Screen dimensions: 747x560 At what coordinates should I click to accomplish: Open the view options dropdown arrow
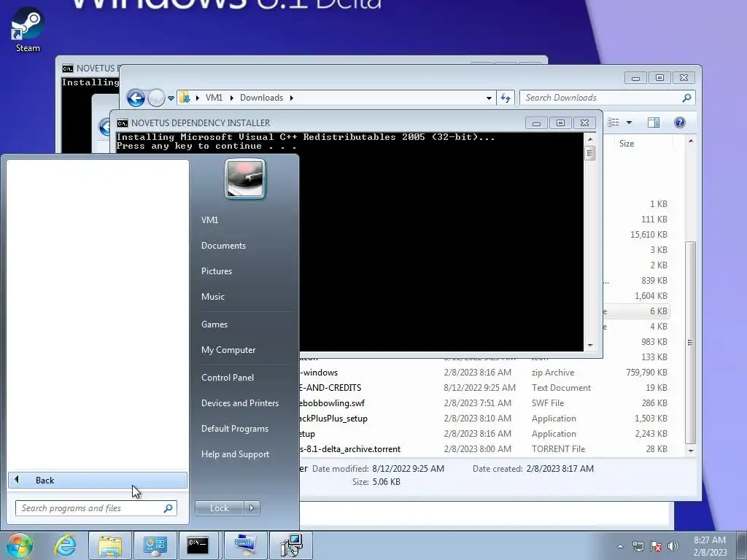point(629,122)
